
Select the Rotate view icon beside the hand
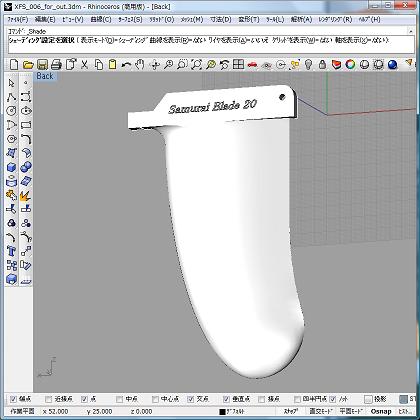pyautogui.click(x=155, y=64)
